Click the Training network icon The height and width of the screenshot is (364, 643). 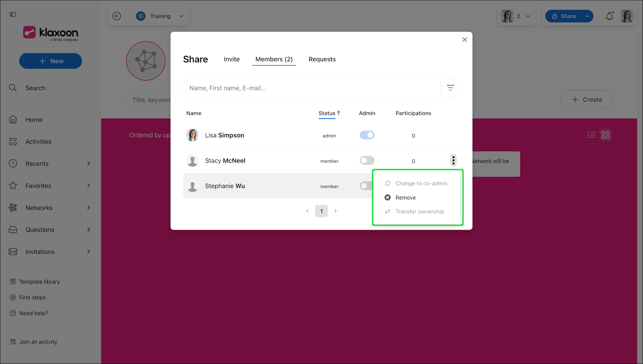pos(141,16)
